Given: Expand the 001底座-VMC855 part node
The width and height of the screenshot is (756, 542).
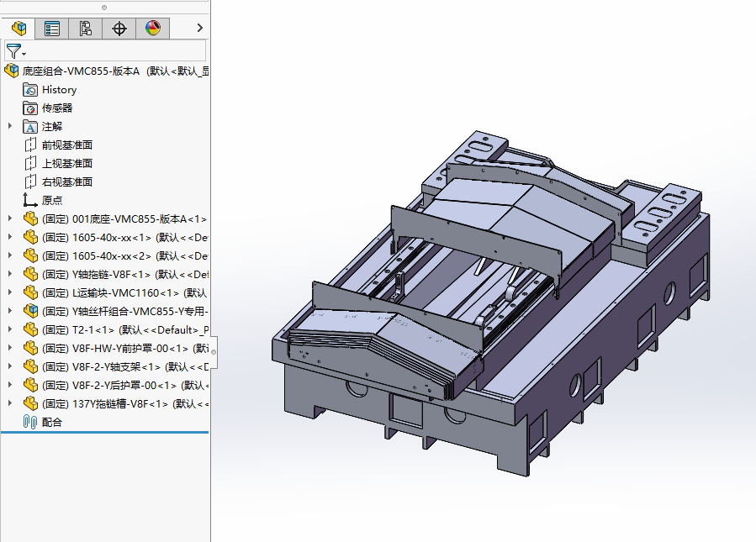Looking at the screenshot, I should (9, 218).
